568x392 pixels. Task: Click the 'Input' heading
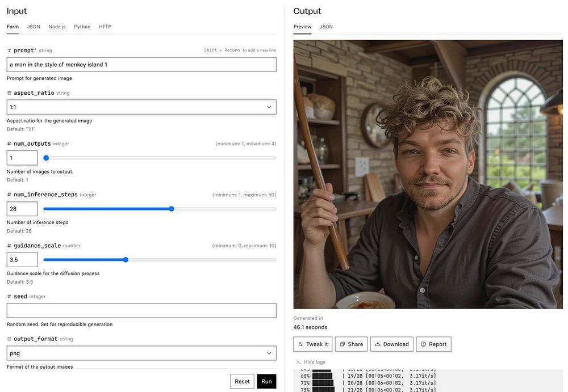coord(16,11)
